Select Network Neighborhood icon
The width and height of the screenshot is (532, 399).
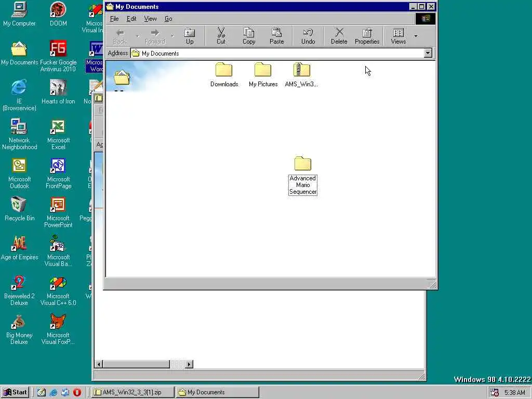tap(19, 135)
